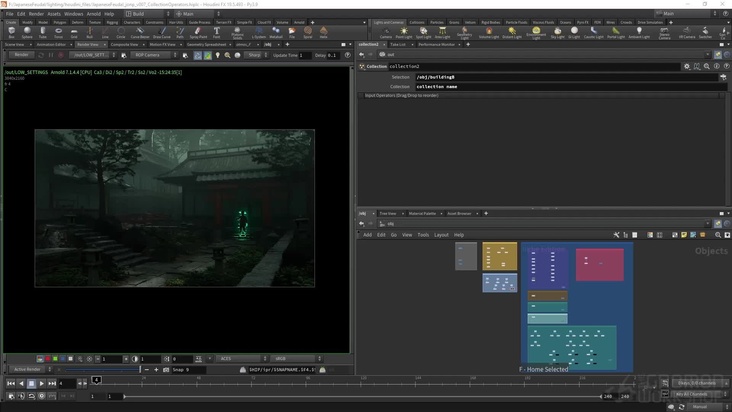Click the frame 4 marker on timeline
This screenshot has width=732, height=412.
[x=96, y=380]
